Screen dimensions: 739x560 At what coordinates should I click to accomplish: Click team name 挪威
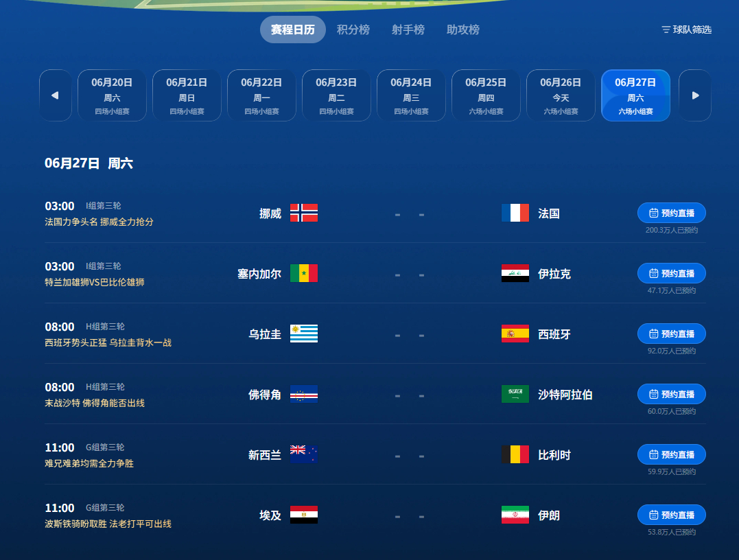tap(270, 213)
